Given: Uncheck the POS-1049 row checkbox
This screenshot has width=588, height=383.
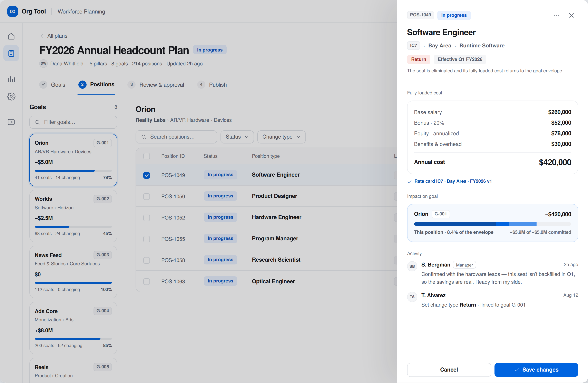Looking at the screenshot, I should (147, 175).
